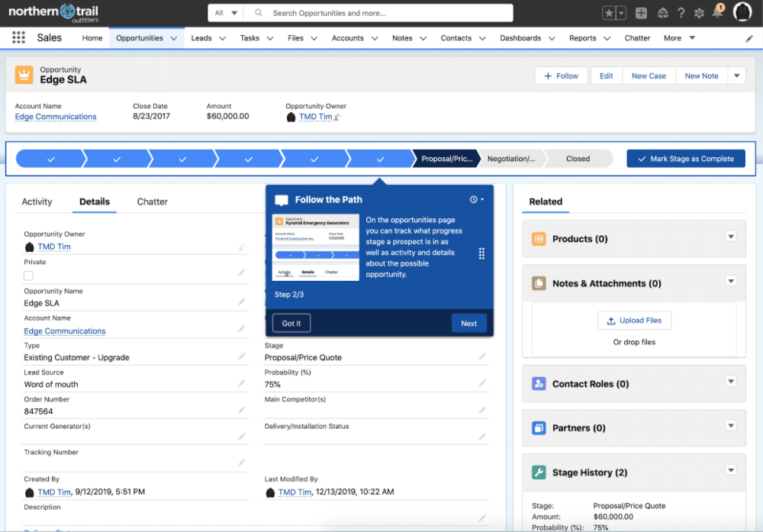Screen dimensions: 763x532
Task: Edit navigation with the pencil icon
Action: click(749, 38)
